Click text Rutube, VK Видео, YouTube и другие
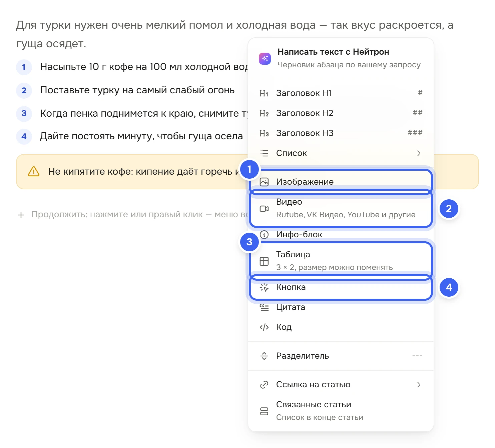 pyautogui.click(x=346, y=215)
